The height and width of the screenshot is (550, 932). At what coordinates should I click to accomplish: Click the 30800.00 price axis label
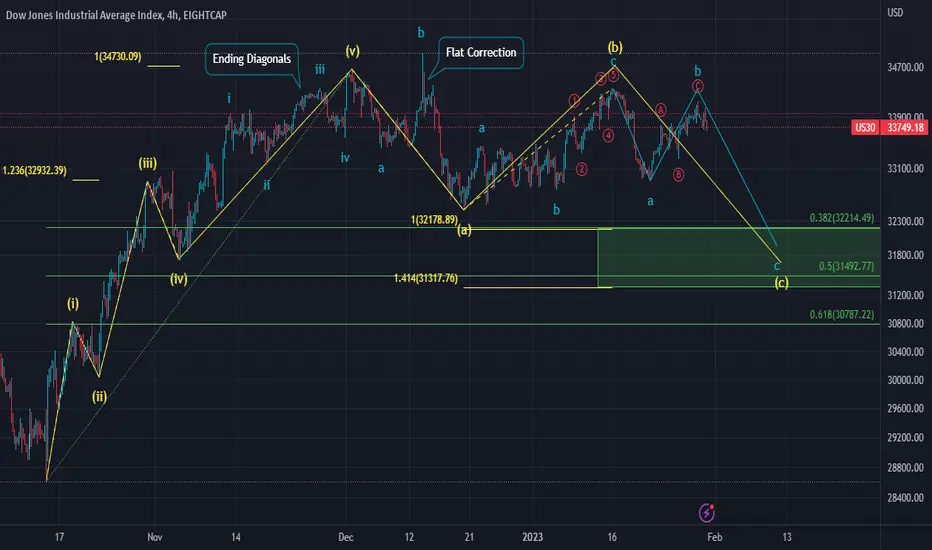pos(905,324)
